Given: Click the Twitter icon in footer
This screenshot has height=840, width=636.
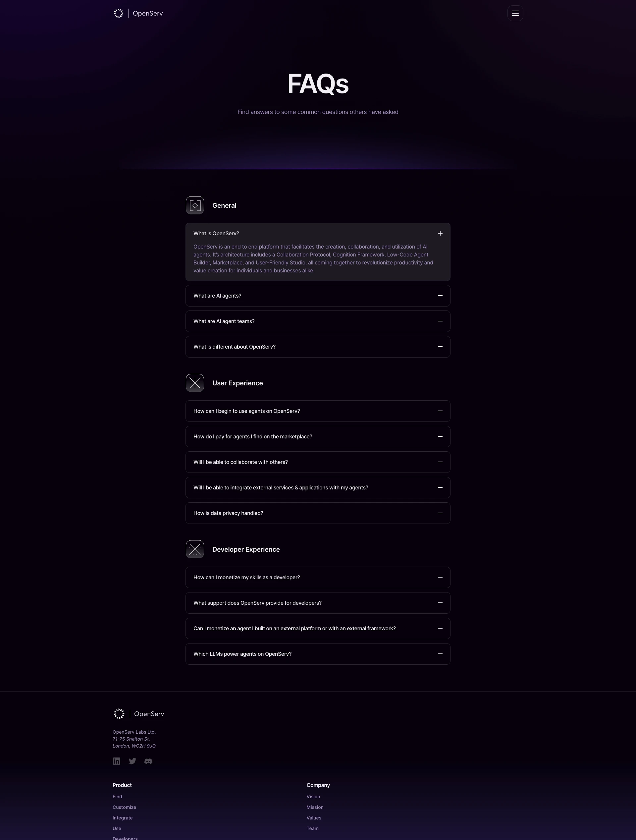Looking at the screenshot, I should coord(132,760).
